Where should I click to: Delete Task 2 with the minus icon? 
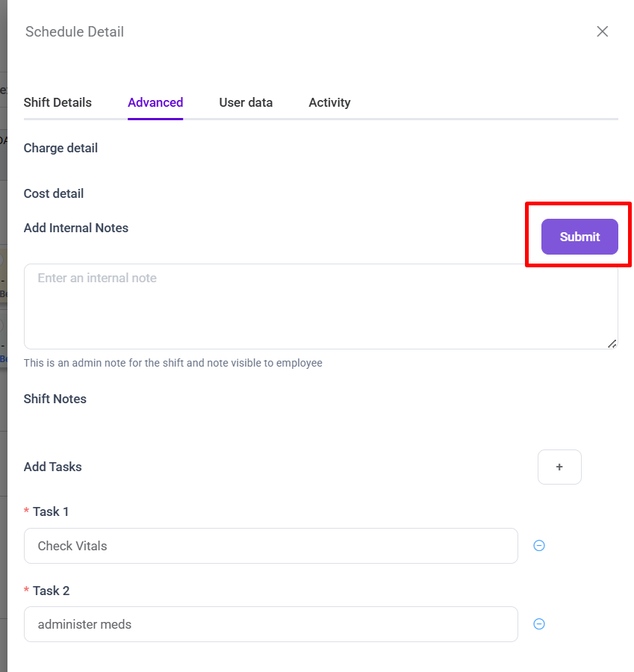539,624
